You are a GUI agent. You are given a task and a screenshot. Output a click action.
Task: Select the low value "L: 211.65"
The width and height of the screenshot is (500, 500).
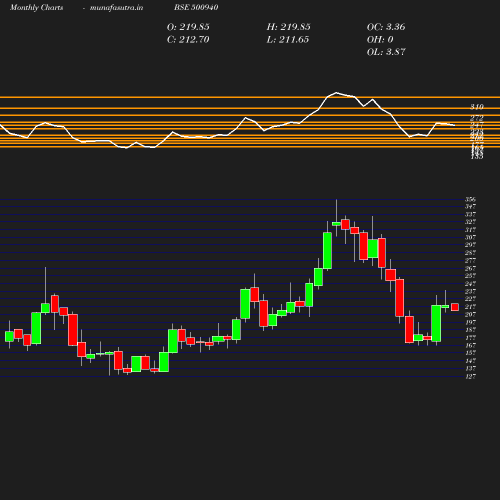288,40
